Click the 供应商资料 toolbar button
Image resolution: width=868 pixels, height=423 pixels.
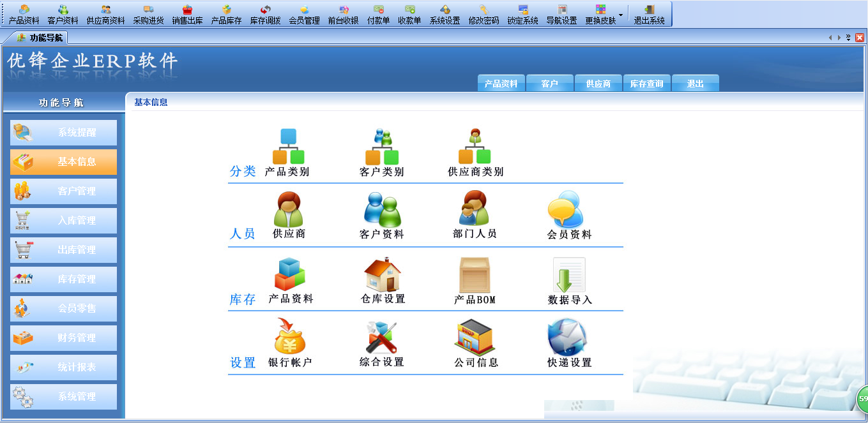tap(105, 14)
